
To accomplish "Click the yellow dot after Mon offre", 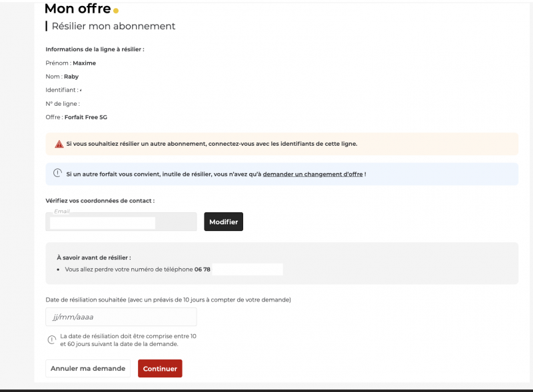I will [x=116, y=11].
